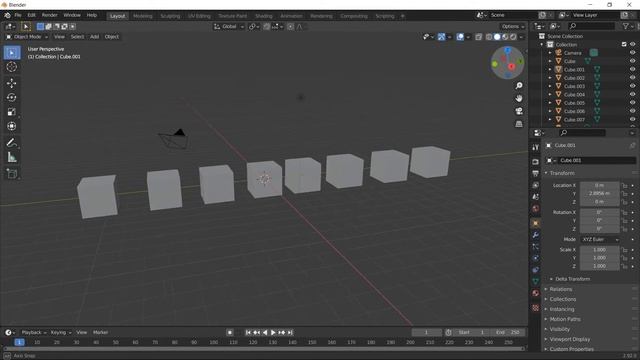Switch perspective/orthographic grid icon
Screen dimensions: 640x360
coord(519,124)
